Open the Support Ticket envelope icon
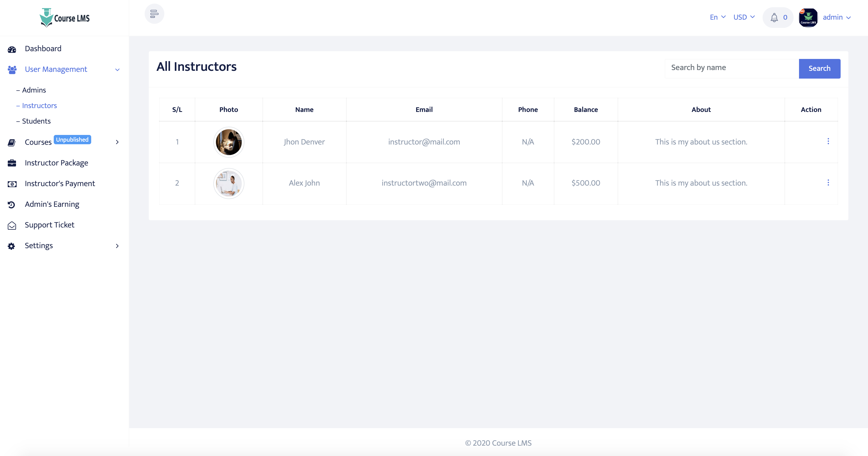Viewport: 868px width, 456px height. tap(12, 225)
